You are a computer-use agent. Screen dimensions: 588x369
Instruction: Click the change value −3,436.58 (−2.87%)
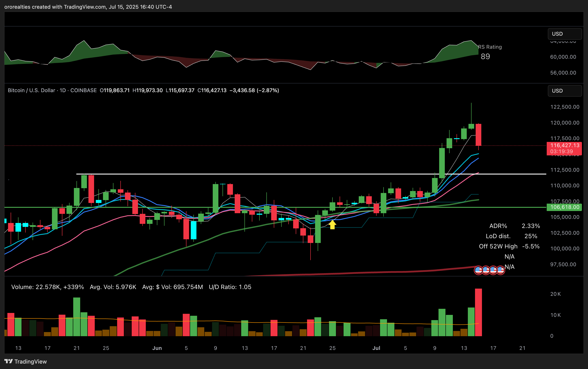pos(254,90)
